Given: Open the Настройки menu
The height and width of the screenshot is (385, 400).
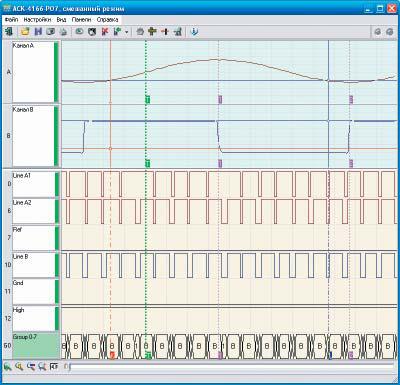Looking at the screenshot, I should (x=37, y=20).
